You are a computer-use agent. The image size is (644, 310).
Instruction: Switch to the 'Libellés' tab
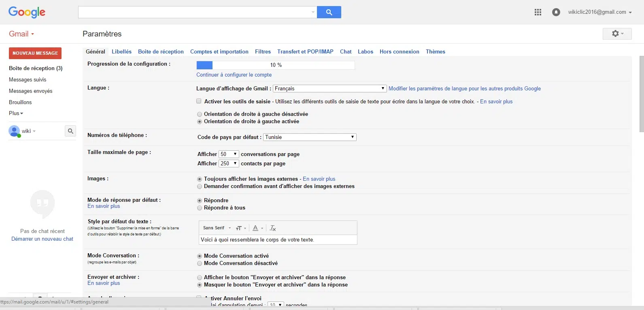[x=121, y=51]
